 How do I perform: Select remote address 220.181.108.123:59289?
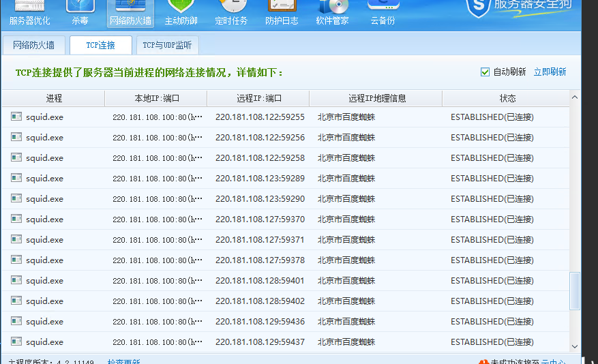click(x=260, y=179)
